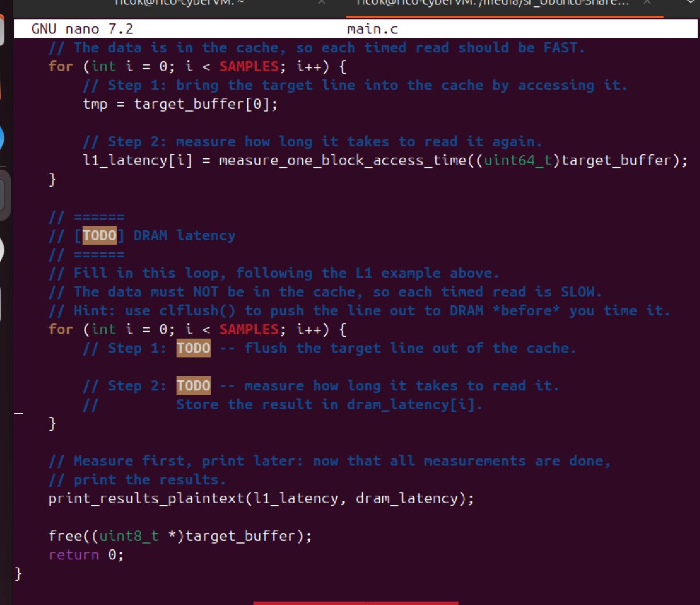Click 'Store the result in dram_latency[i].' comment
The image size is (700, 605).
[329, 405]
